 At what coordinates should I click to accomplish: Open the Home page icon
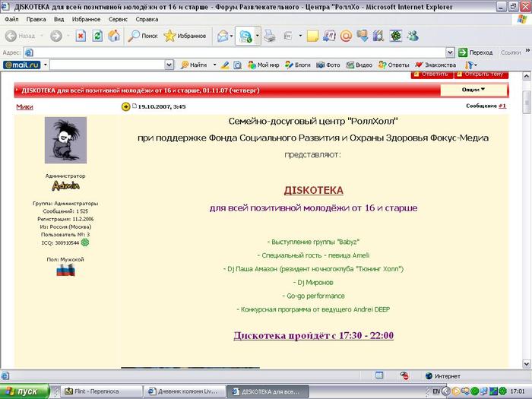(114, 36)
